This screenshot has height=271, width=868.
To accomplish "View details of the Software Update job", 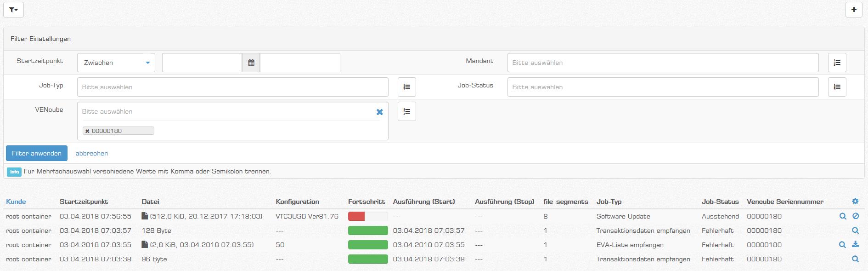I will 843,216.
